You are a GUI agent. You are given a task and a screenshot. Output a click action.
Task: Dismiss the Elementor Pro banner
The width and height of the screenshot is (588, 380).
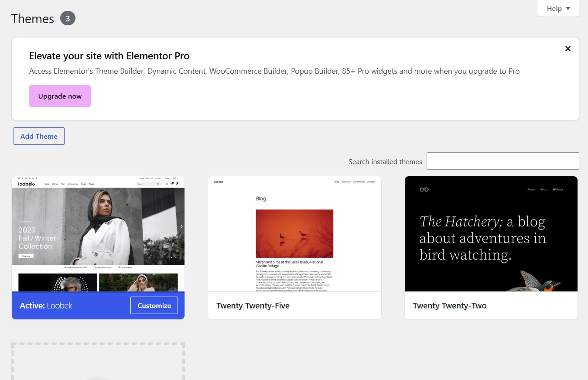click(567, 49)
